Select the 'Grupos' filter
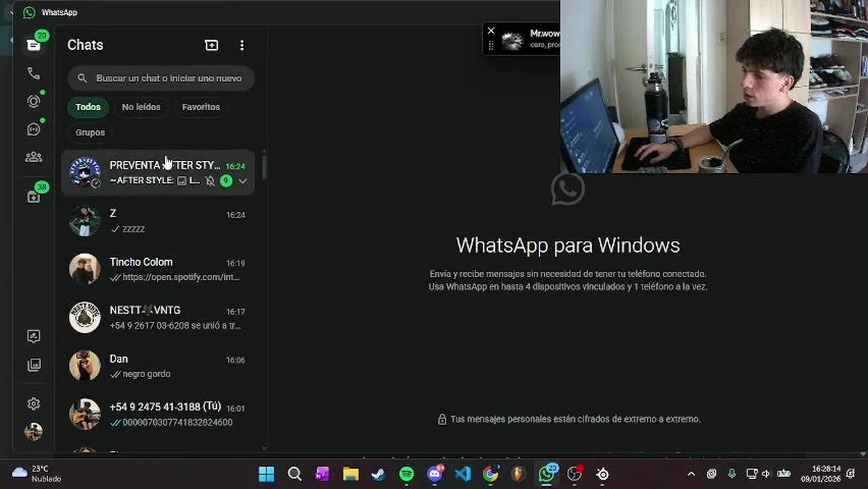Image resolution: width=868 pixels, height=489 pixels. [90, 132]
